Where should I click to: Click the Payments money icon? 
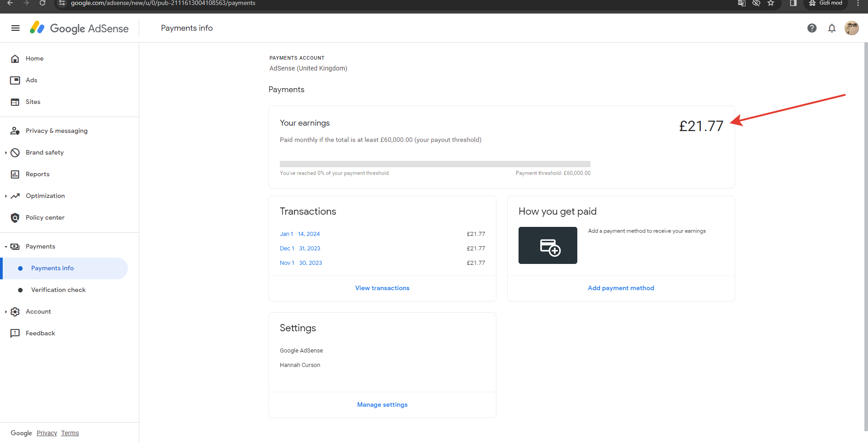pos(15,247)
